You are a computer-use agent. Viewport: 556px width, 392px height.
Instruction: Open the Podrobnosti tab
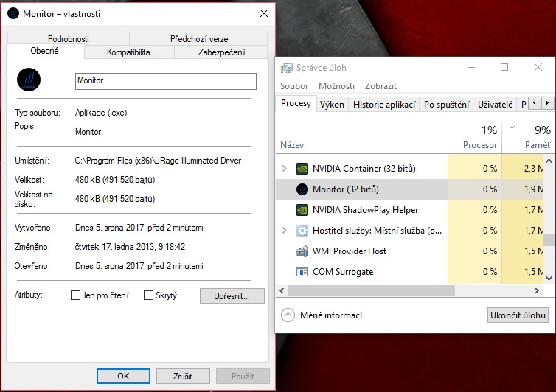click(x=69, y=38)
